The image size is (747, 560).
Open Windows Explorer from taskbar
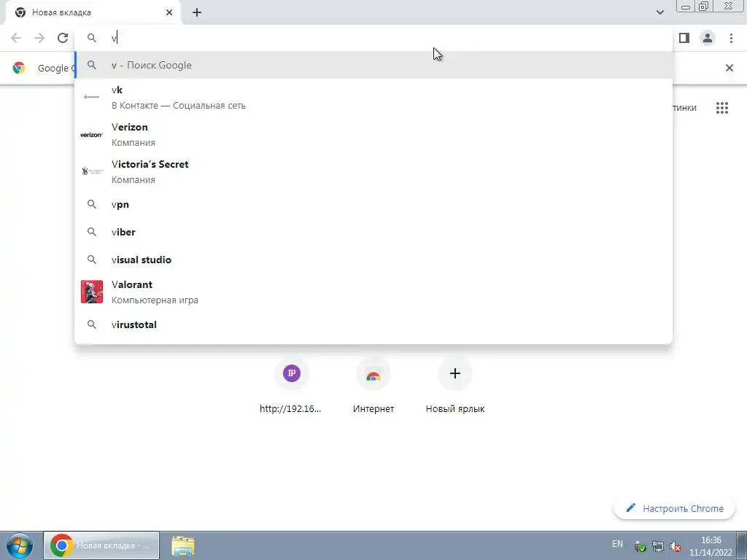(x=183, y=546)
